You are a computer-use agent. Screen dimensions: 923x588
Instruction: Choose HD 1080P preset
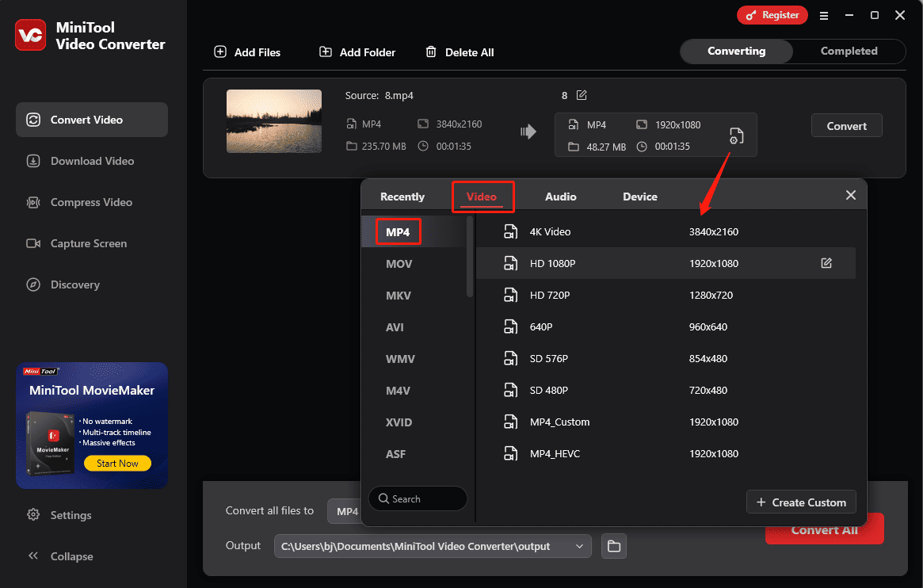[x=666, y=263]
